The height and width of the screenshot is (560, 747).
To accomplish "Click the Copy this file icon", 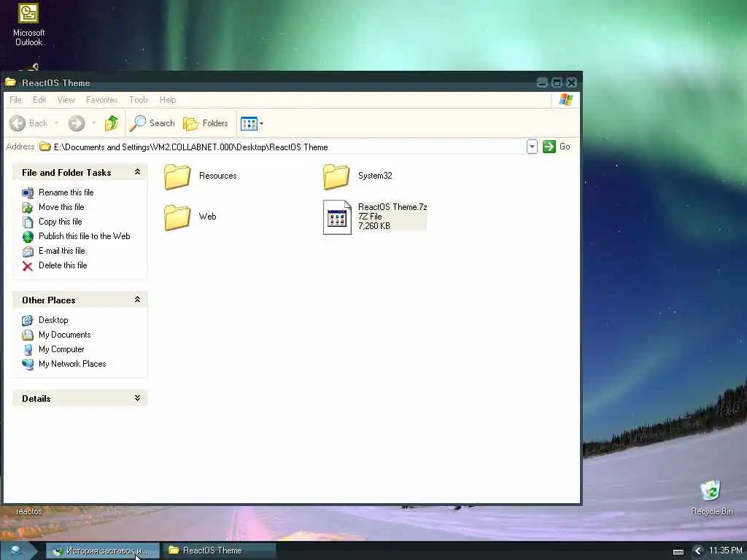I will [28, 222].
